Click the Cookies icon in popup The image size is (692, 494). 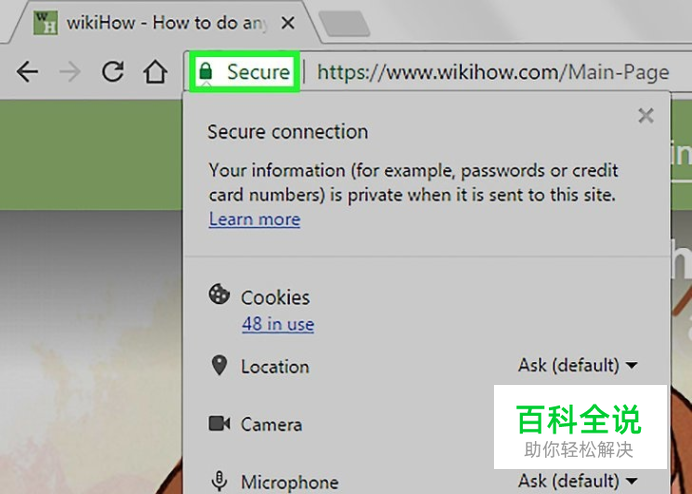click(219, 294)
